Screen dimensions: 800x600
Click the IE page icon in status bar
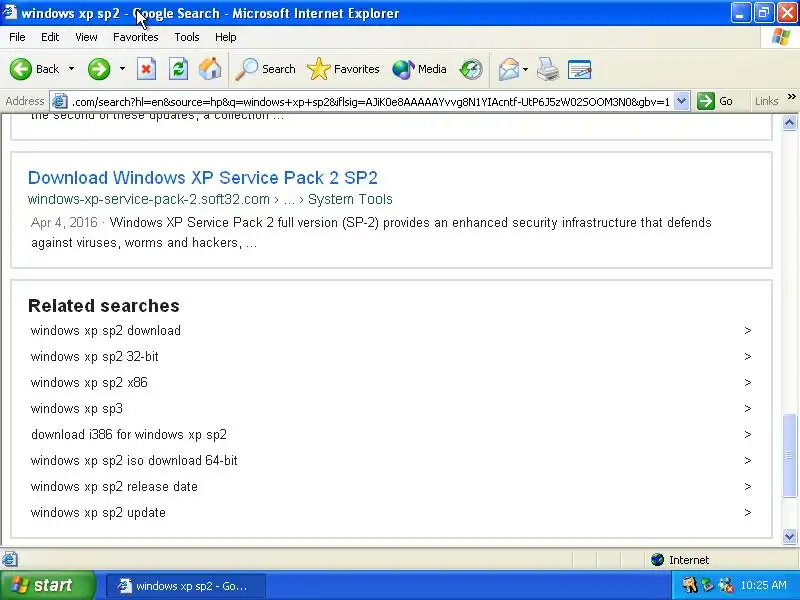(x=10, y=559)
